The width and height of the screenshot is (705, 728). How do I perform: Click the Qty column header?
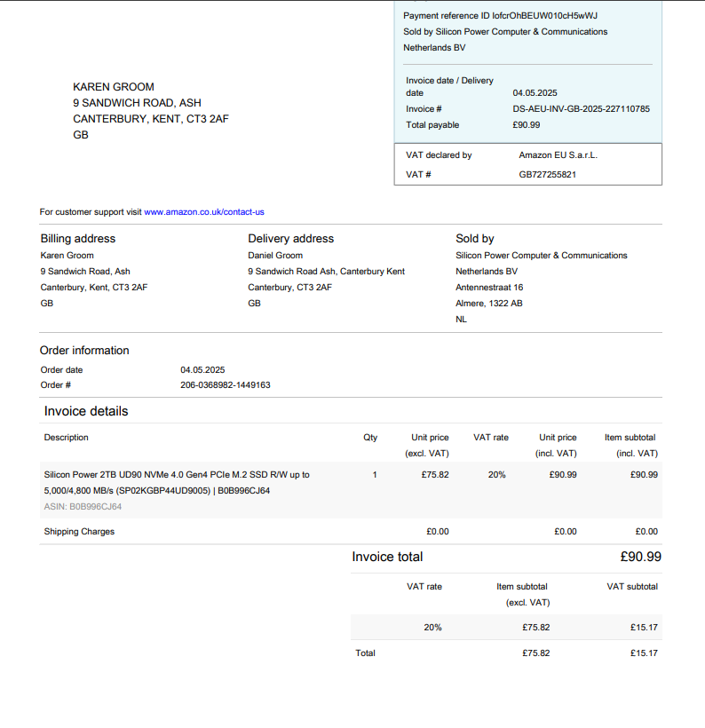click(370, 438)
